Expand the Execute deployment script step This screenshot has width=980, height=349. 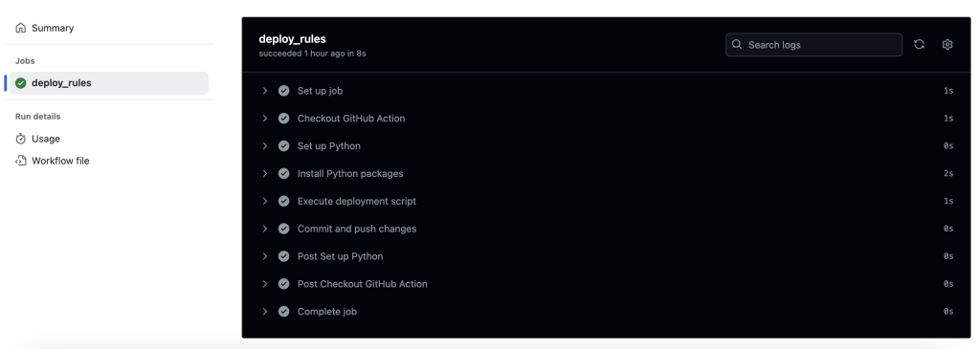pos(265,201)
